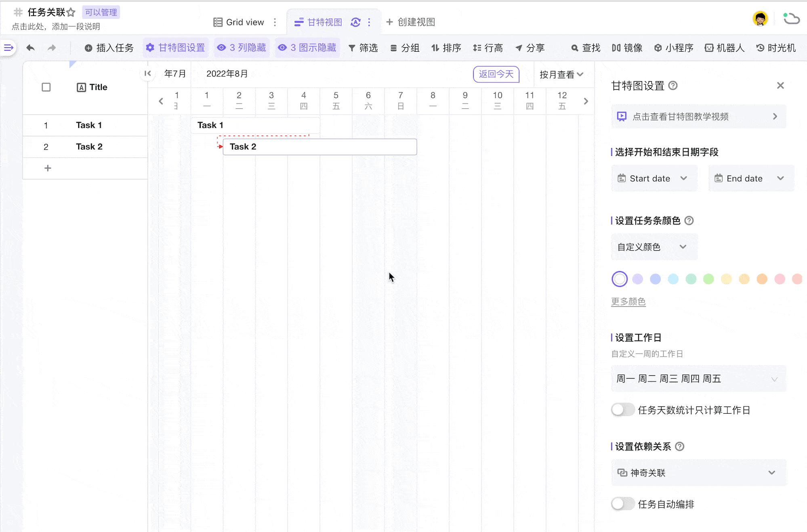Click the 返回今天 back-to-today button
Image resolution: width=807 pixels, height=532 pixels.
[496, 74]
